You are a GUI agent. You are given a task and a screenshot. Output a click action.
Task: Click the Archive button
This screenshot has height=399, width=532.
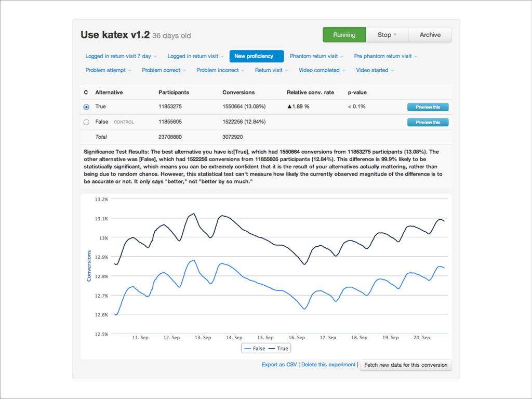430,35
